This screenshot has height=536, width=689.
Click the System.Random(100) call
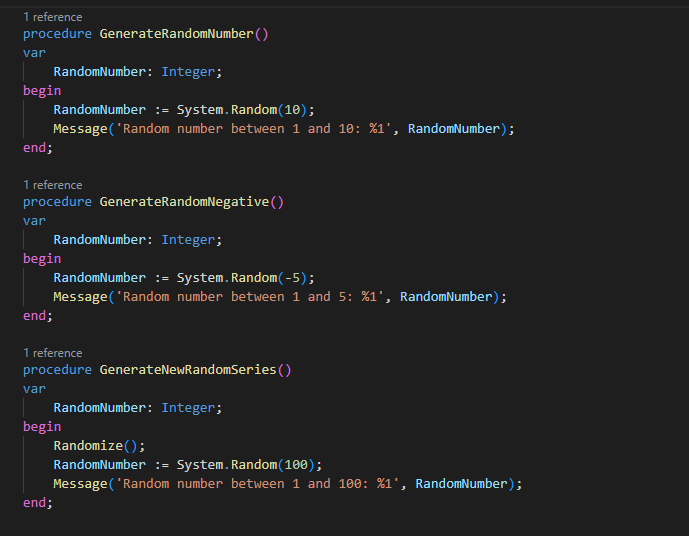[x=246, y=465]
